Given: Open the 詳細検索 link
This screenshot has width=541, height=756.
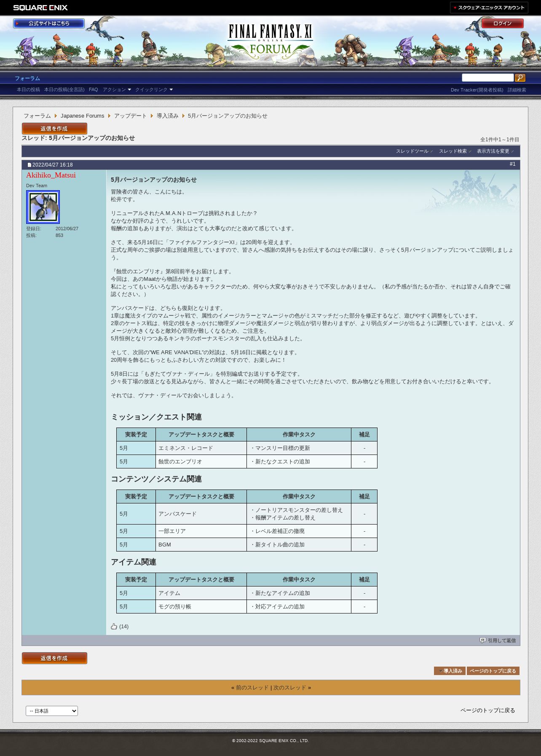Looking at the screenshot, I should pos(517,90).
